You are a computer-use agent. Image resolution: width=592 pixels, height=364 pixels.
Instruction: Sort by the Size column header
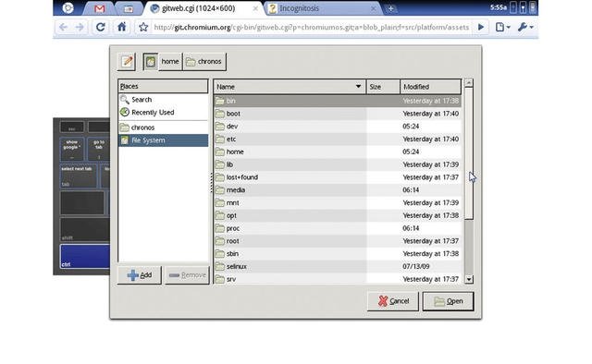pos(383,87)
